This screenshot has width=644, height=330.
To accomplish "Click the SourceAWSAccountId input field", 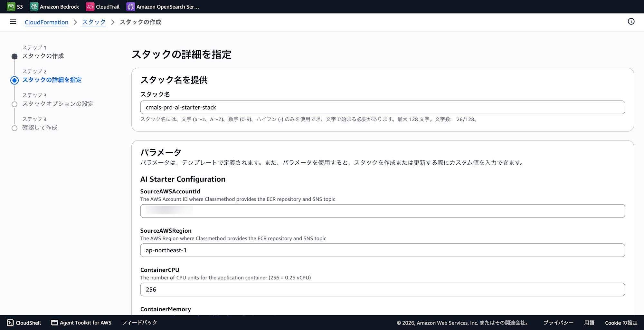I will [x=383, y=211].
